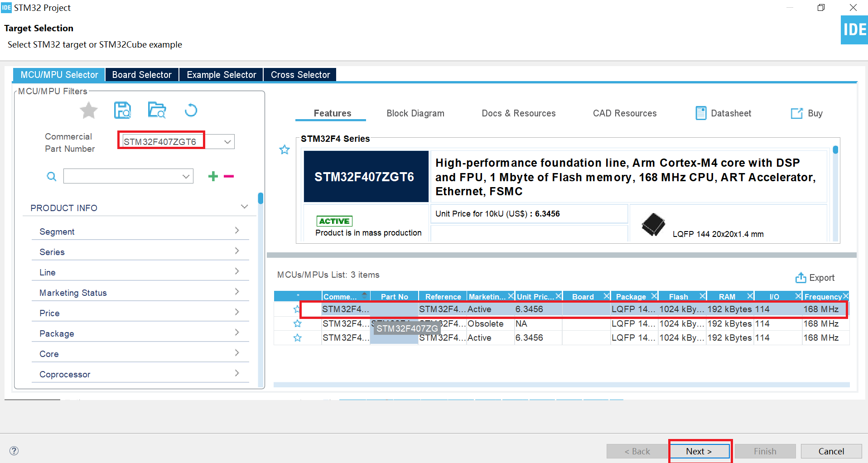Expand the Series filter

pyautogui.click(x=237, y=251)
